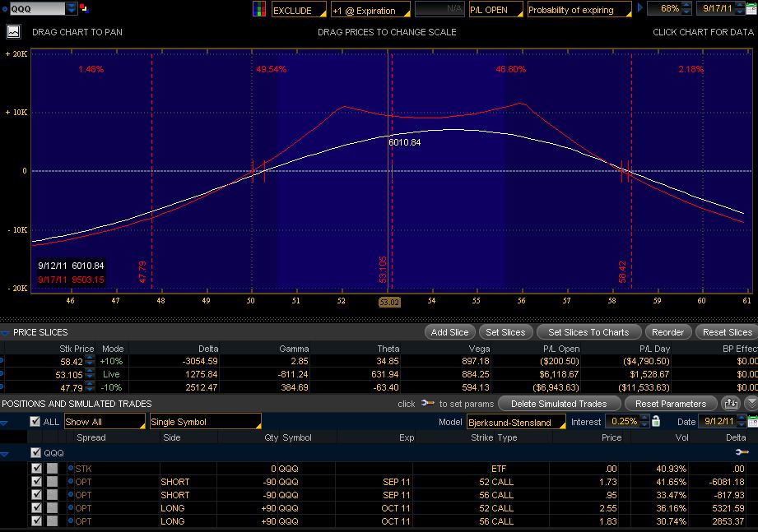
Task: Click the blue play arrow before 68%
Action: (x=640, y=8)
